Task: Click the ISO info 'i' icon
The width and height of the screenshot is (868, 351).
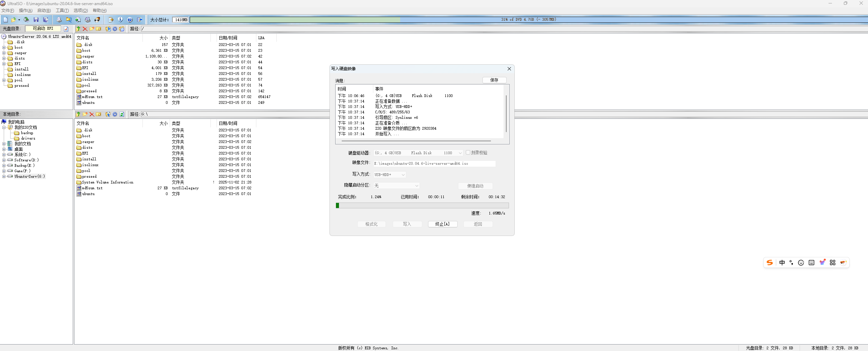Action: click(120, 20)
